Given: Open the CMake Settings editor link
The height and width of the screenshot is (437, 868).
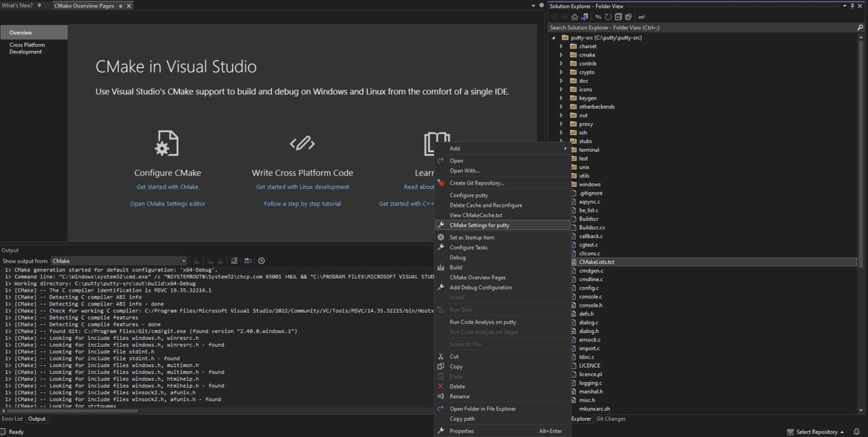Looking at the screenshot, I should [167, 203].
